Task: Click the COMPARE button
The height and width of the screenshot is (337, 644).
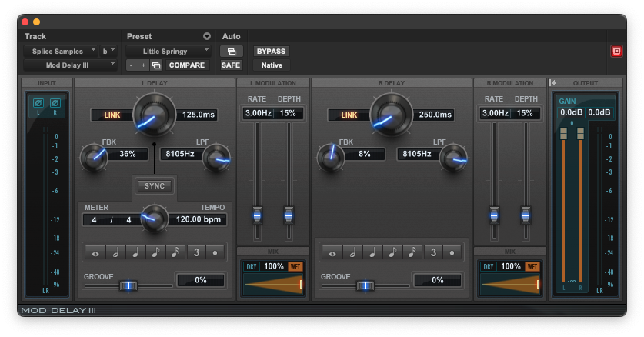Action: pos(187,65)
